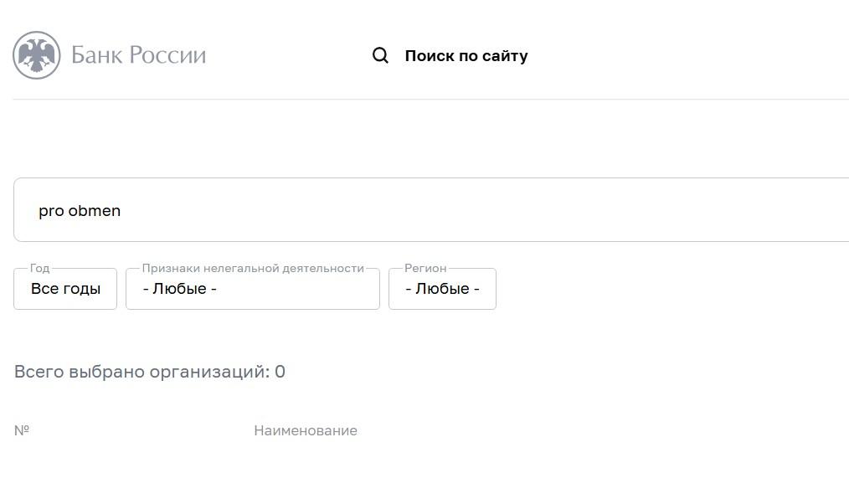Click the Наименование column header
849x504 pixels.
(306, 431)
